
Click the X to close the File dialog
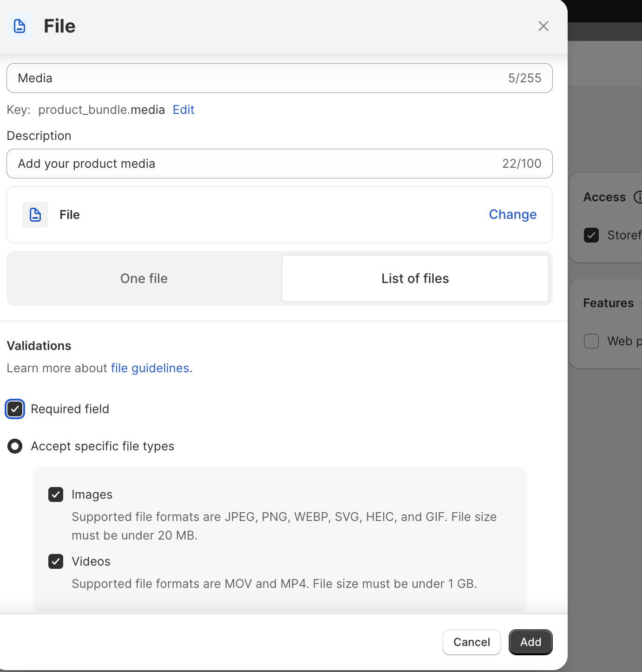(543, 26)
